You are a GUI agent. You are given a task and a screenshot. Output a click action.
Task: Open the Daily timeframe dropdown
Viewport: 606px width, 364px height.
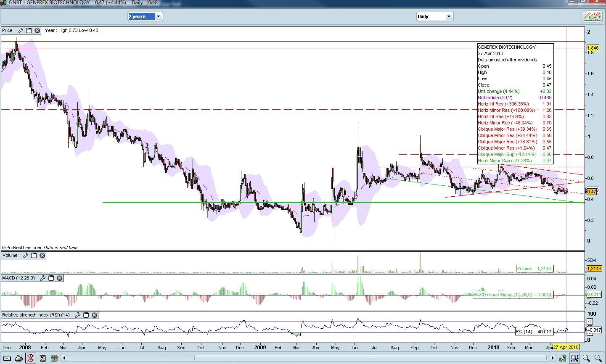[x=434, y=16]
